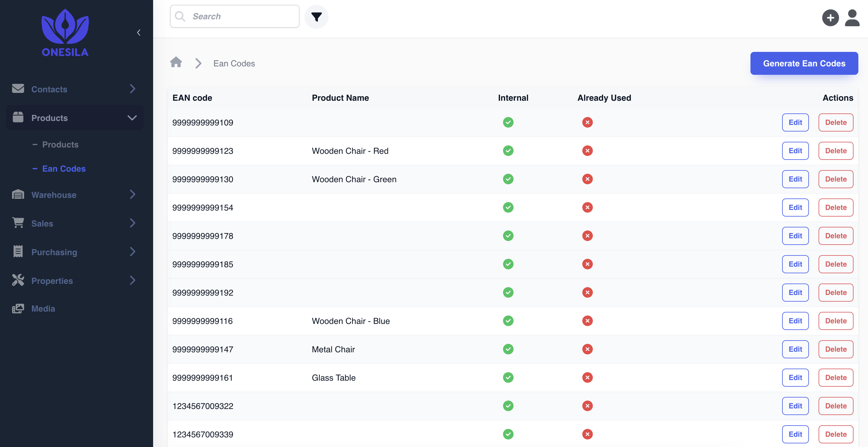Delete the 1234567009339 EAN code
868x447 pixels.
coord(836,434)
